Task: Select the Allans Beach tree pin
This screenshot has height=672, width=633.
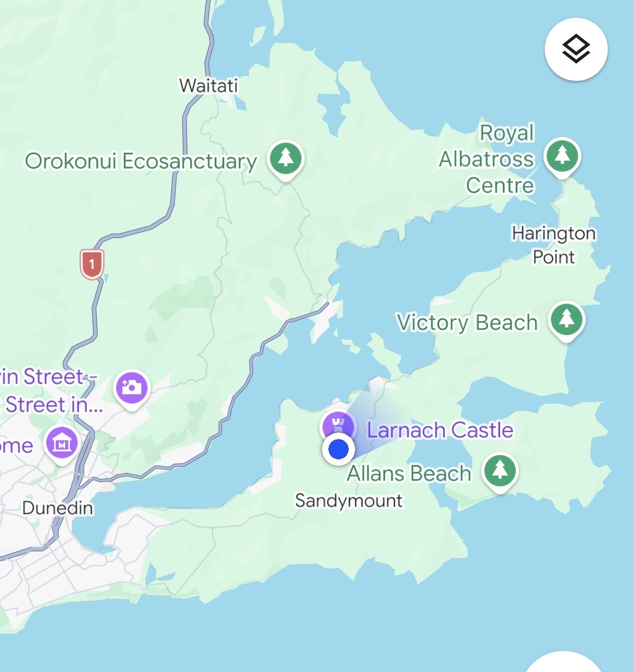Action: pyautogui.click(x=500, y=472)
